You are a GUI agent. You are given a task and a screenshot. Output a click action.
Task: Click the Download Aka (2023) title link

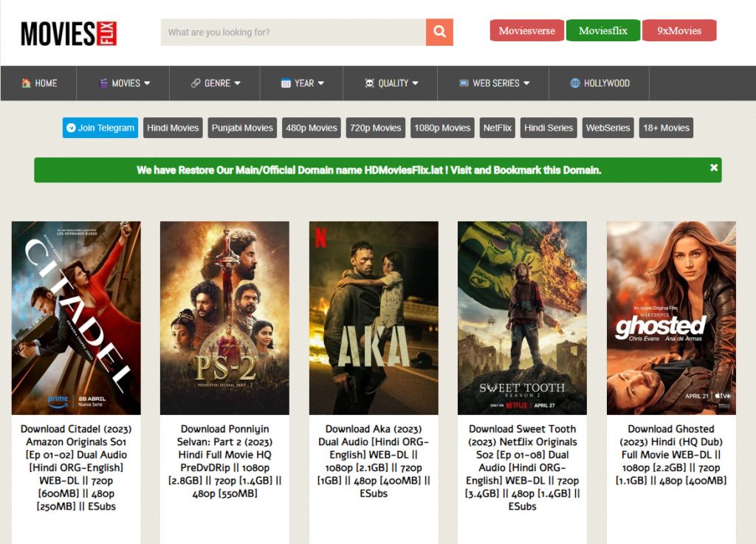(374, 461)
